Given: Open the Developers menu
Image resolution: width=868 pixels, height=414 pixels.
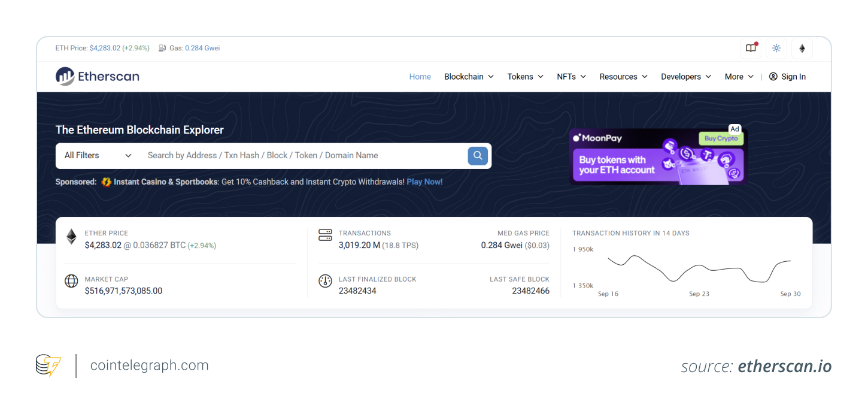Looking at the screenshot, I should pos(686,77).
